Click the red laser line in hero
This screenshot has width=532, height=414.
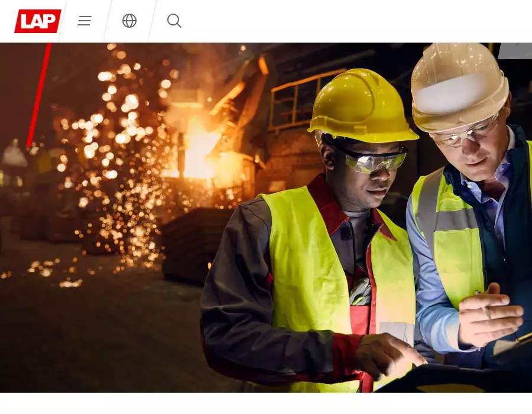[x=39, y=95]
